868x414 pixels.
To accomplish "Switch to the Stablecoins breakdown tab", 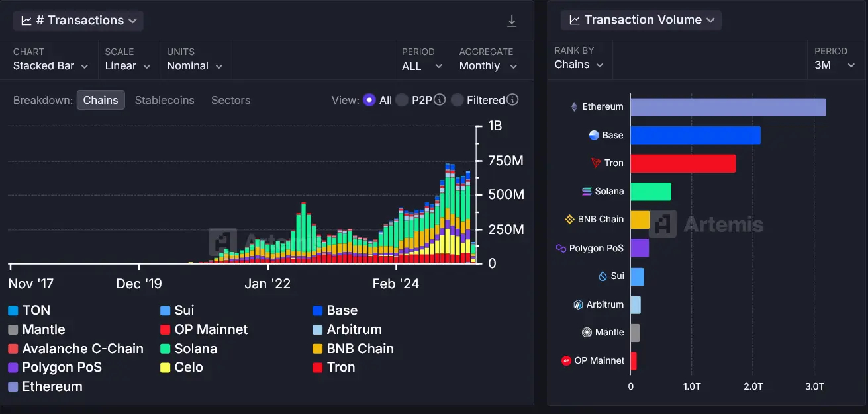I will point(165,100).
